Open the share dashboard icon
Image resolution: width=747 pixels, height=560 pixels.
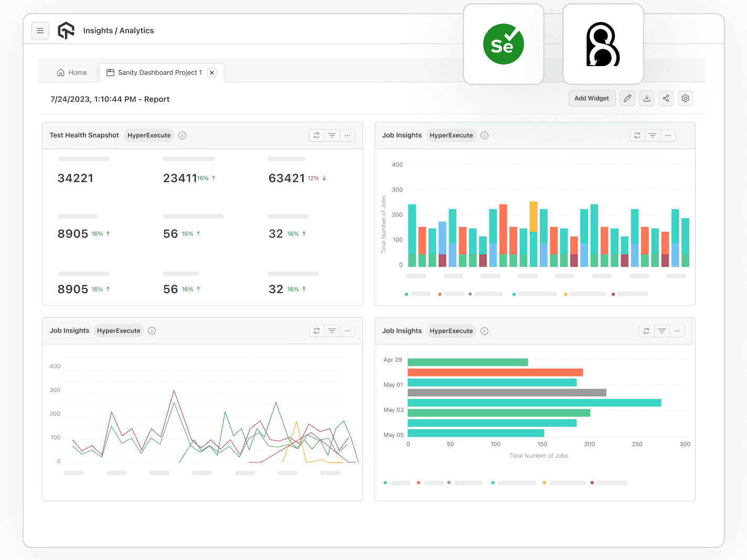(666, 98)
